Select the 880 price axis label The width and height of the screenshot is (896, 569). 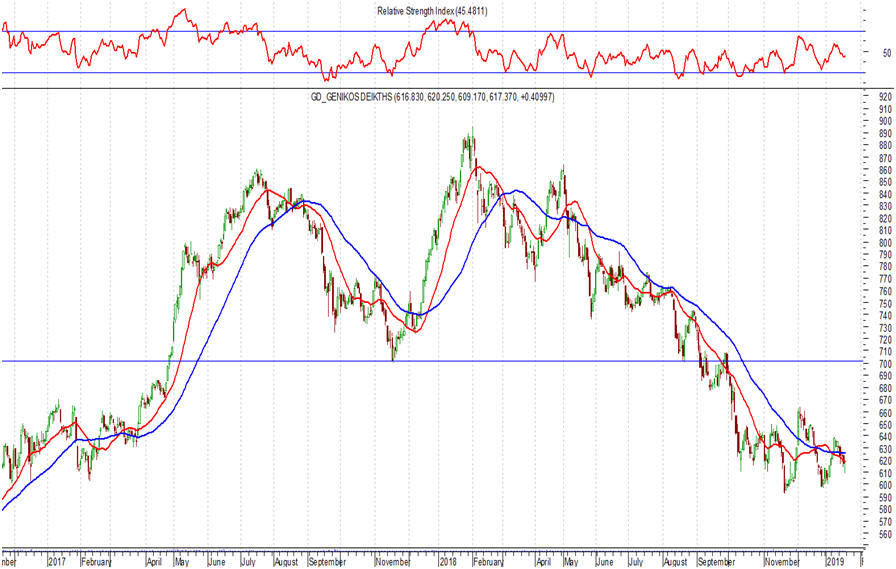click(x=885, y=146)
